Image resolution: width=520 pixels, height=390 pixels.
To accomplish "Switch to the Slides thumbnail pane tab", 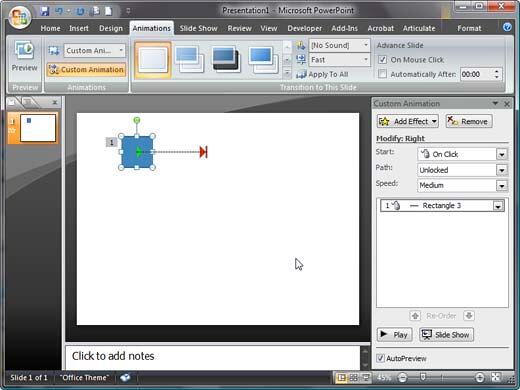I will pos(12,102).
